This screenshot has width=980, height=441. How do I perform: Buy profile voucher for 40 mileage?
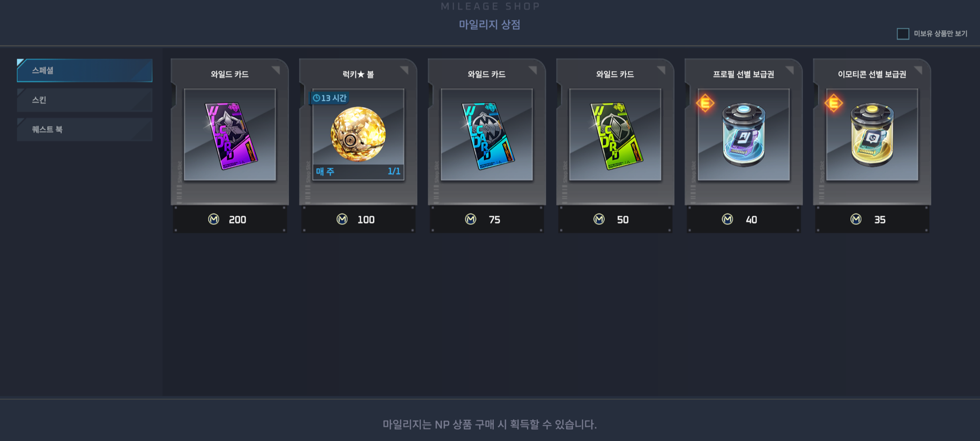point(744,219)
